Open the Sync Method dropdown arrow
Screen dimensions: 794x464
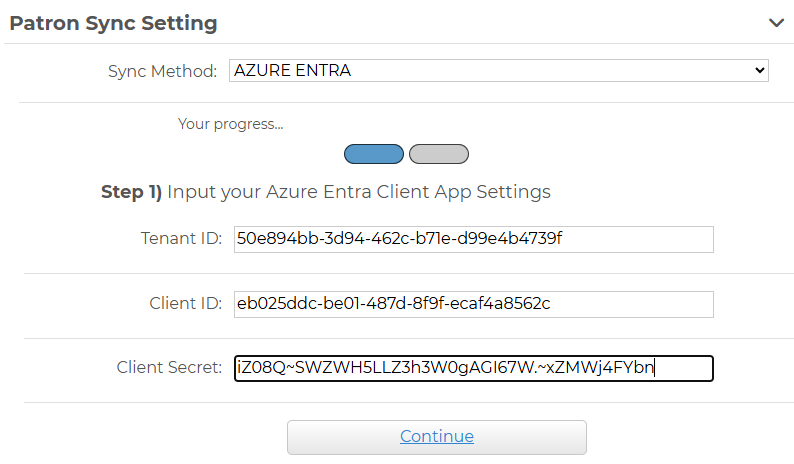(x=760, y=71)
